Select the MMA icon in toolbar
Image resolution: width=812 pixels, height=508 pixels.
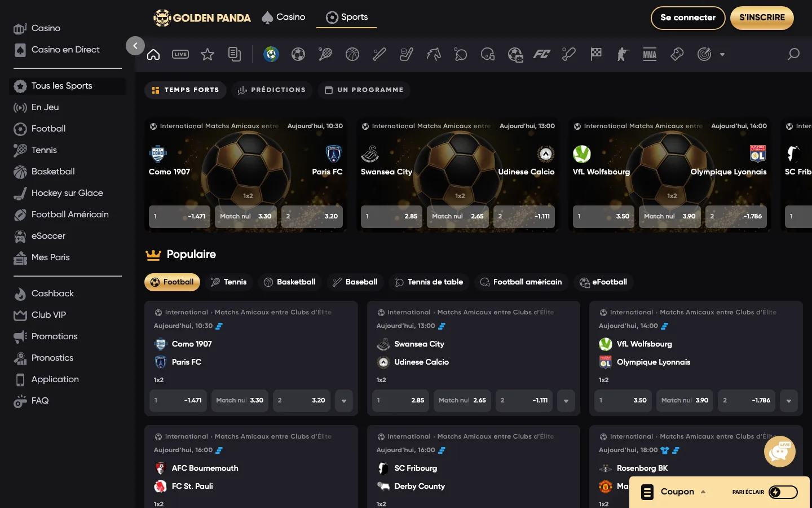click(650, 54)
